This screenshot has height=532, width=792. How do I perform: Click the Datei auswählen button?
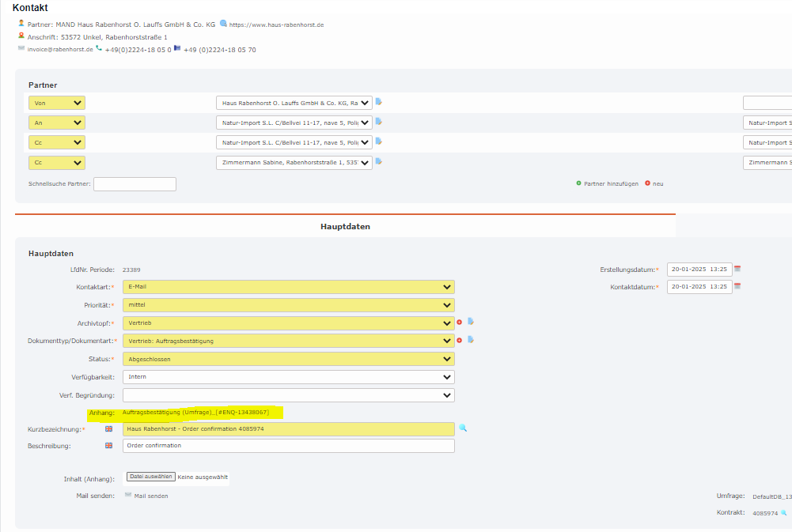point(150,477)
